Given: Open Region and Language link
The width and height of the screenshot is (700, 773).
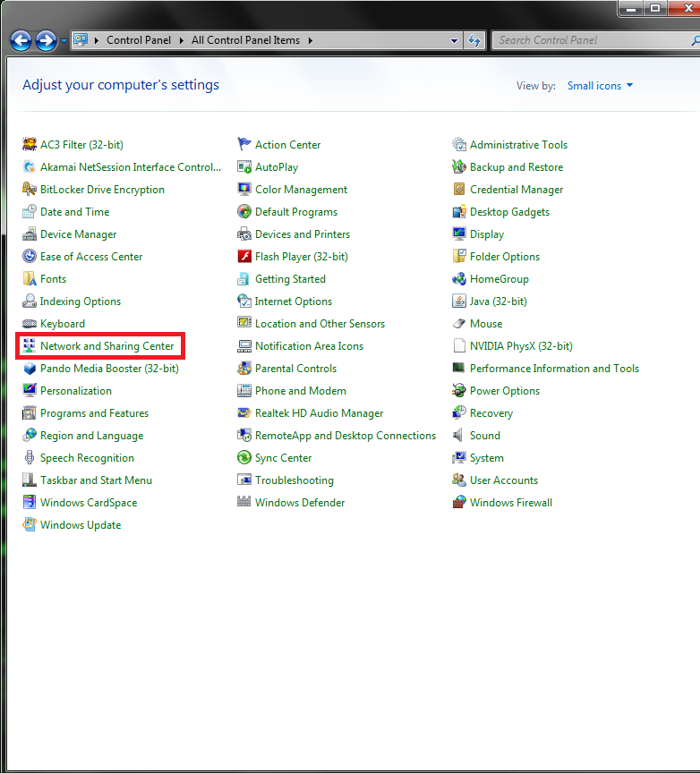Looking at the screenshot, I should tap(92, 436).
